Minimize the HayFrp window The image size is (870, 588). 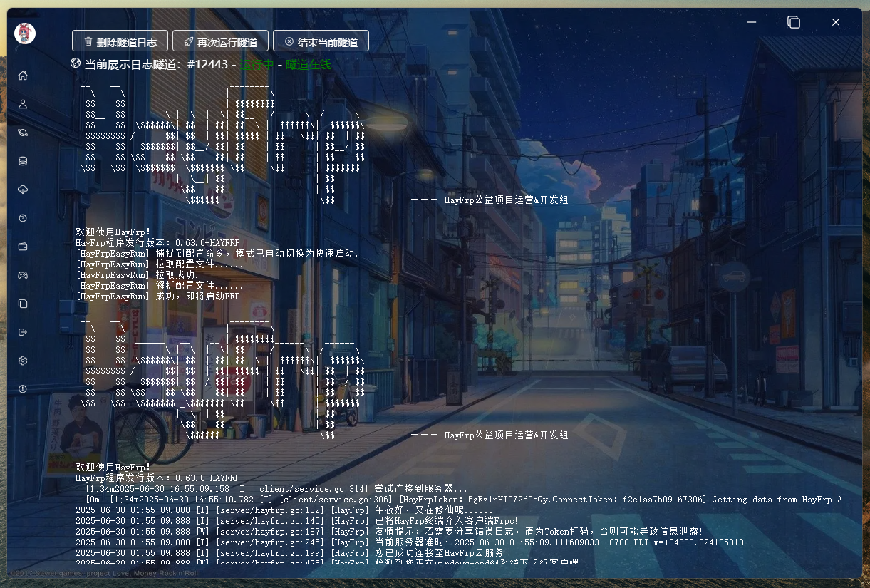coord(752,22)
